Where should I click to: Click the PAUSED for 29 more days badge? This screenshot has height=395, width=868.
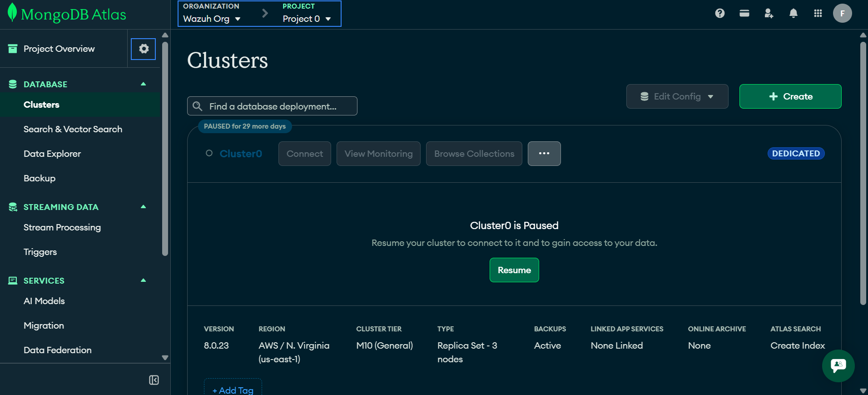pos(245,126)
